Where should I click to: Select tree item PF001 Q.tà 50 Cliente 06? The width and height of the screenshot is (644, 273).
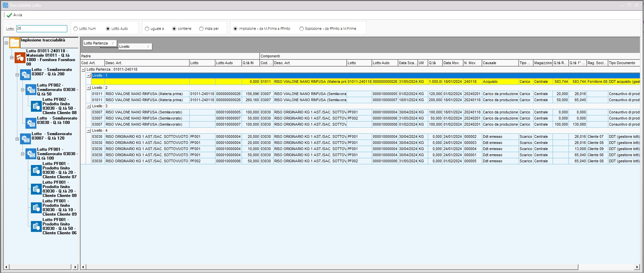[x=59, y=226]
